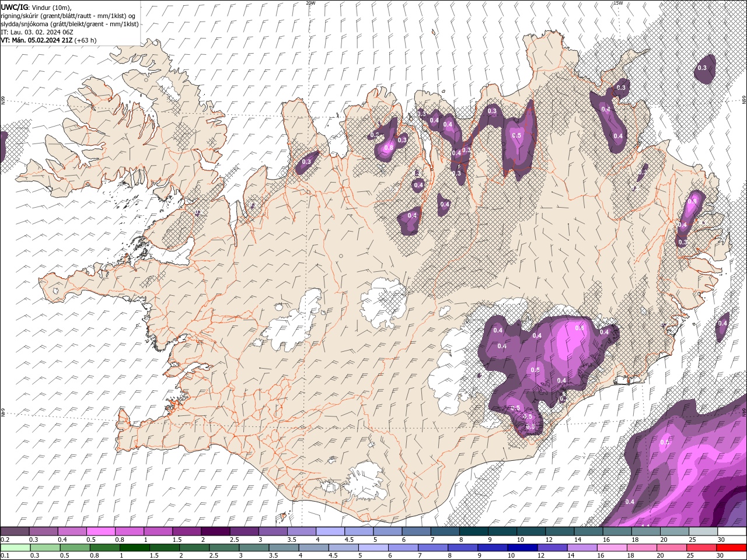Viewport: 747px width, 560px height.
Task: Click the '25' label on the rain scale
Action: click(x=691, y=555)
